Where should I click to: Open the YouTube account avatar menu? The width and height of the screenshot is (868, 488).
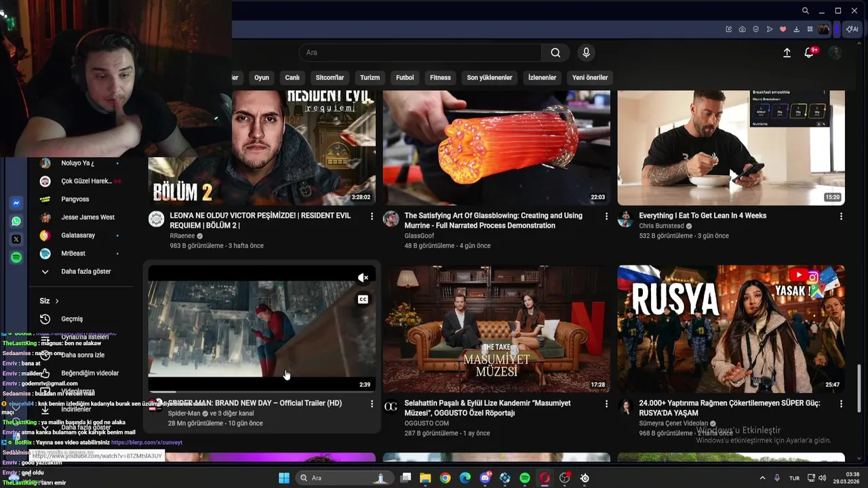[x=835, y=53]
